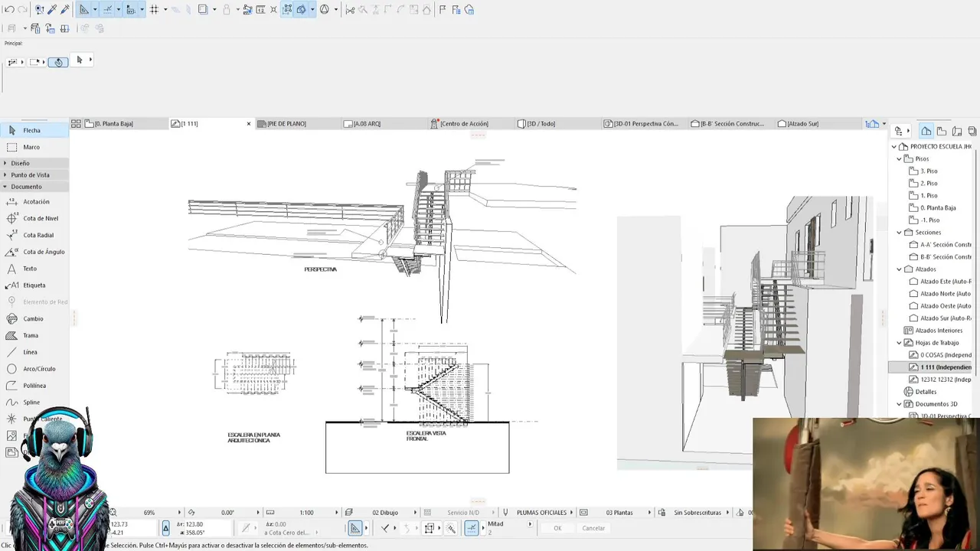980x551 pixels.
Task: Close the 1 111 tab
Action: [x=248, y=123]
